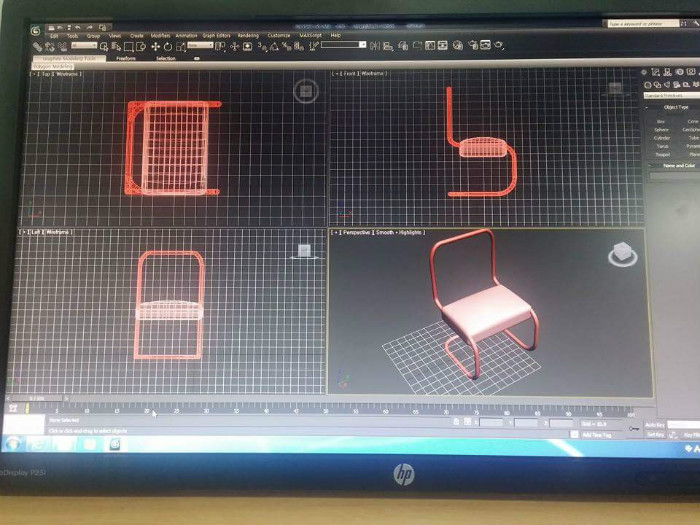
Task: Click the timeline track bar at frame 20
Action: pyautogui.click(x=146, y=410)
